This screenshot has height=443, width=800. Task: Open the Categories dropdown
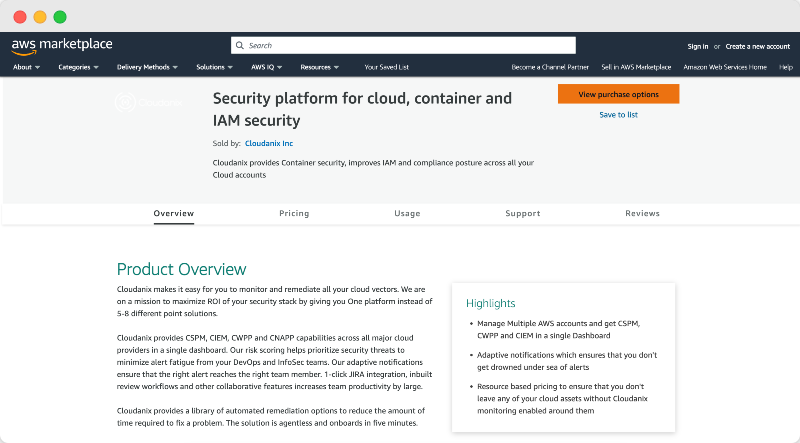click(79, 67)
